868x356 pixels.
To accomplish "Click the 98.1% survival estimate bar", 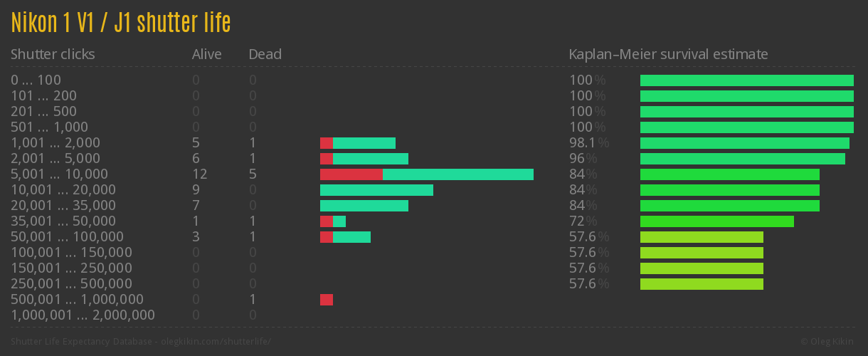I will (x=744, y=143).
